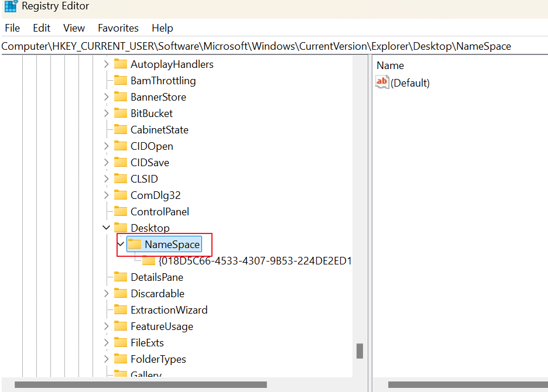Select the Desktop folder icon
The width and height of the screenshot is (548, 392).
point(121,228)
